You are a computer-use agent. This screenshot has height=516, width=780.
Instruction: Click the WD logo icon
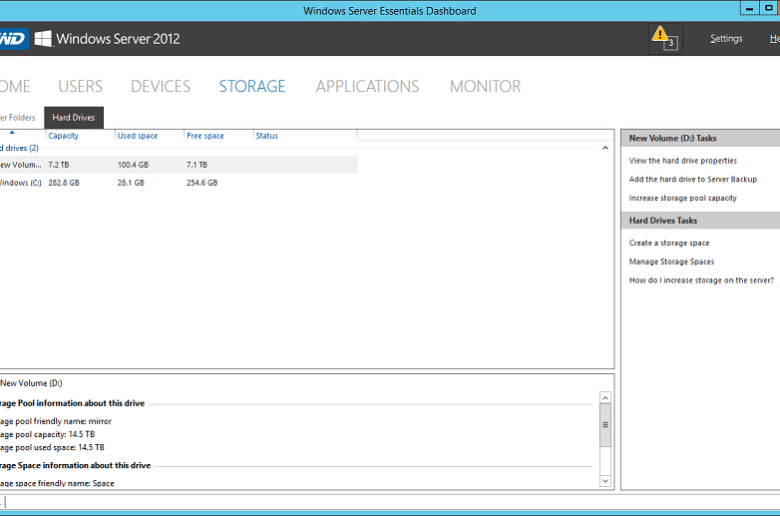[x=13, y=39]
